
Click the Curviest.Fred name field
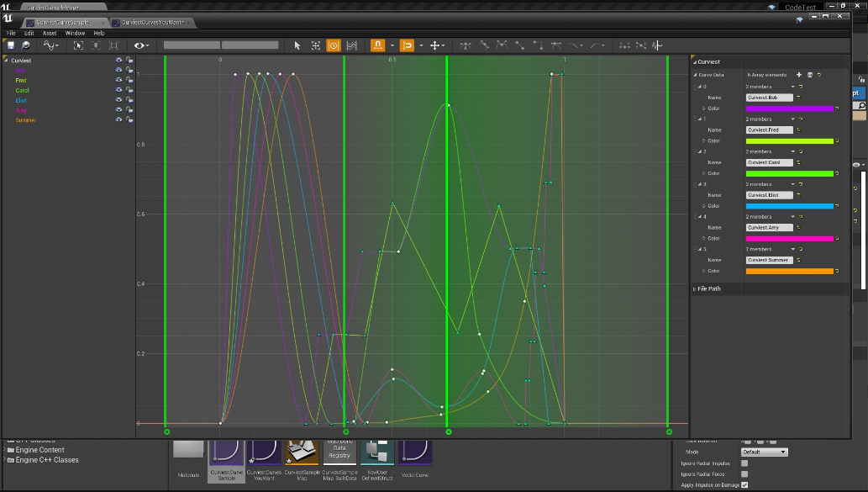click(770, 130)
